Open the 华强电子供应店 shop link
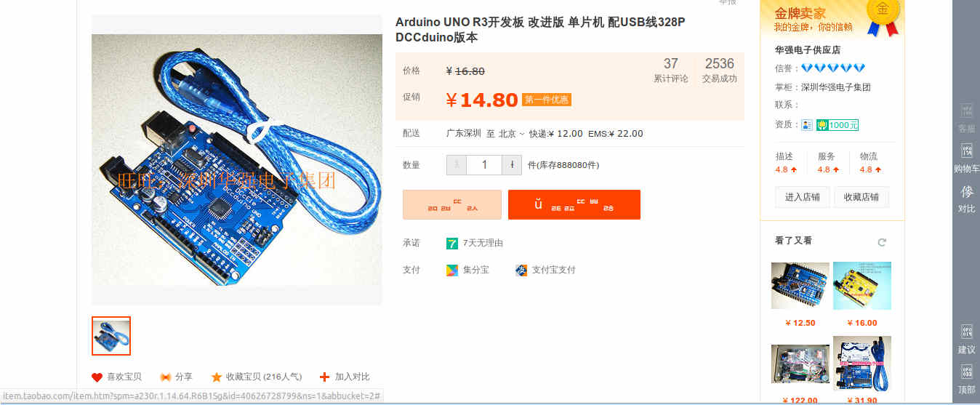The height and width of the screenshot is (405, 980). [807, 50]
